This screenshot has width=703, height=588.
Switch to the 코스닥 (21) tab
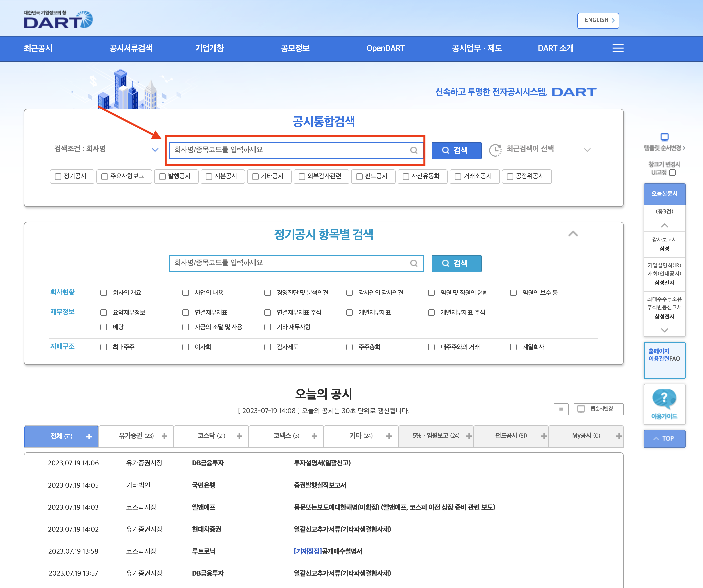pos(212,436)
